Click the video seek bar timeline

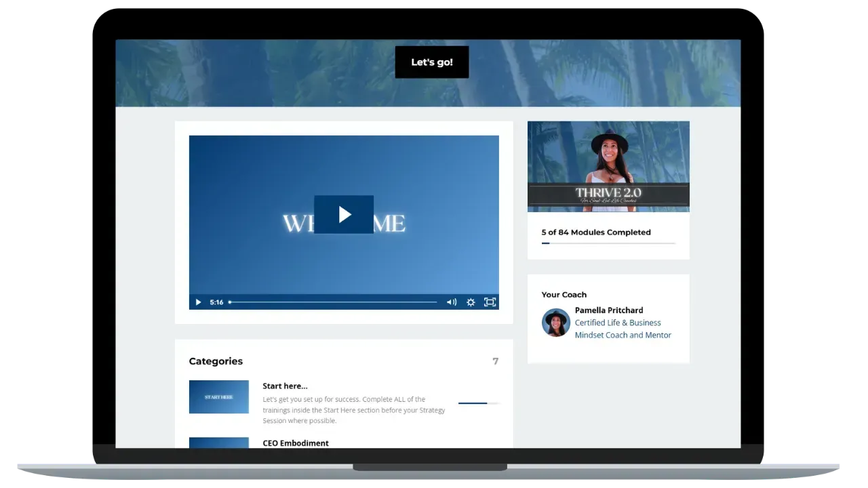click(x=333, y=302)
